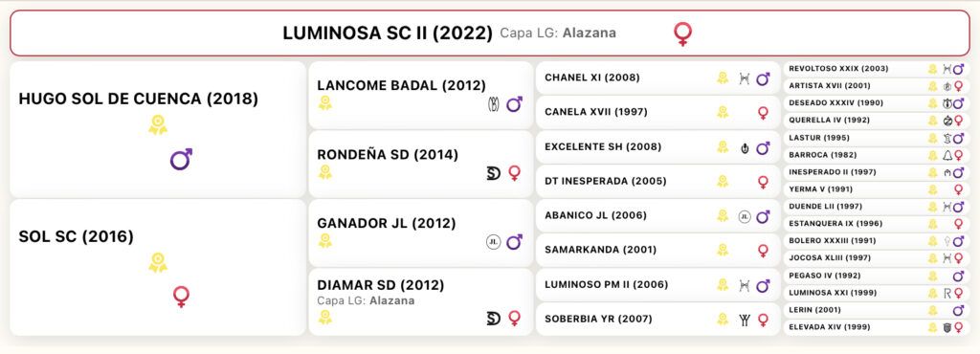Click the male symbol next to CHANEL XI
The width and height of the screenshot is (980, 354).
763,78
